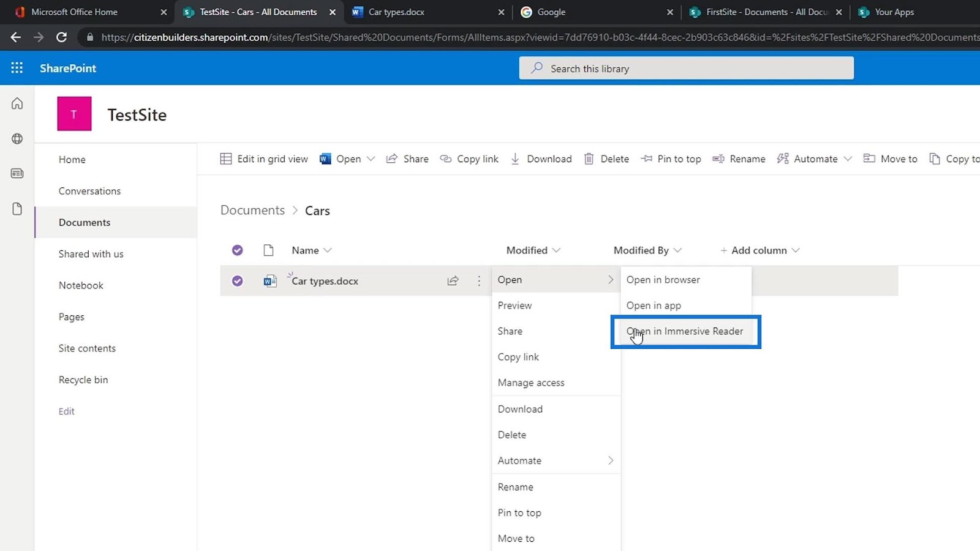Select Open in Immersive Reader
This screenshot has width=980, height=551.
point(686,331)
